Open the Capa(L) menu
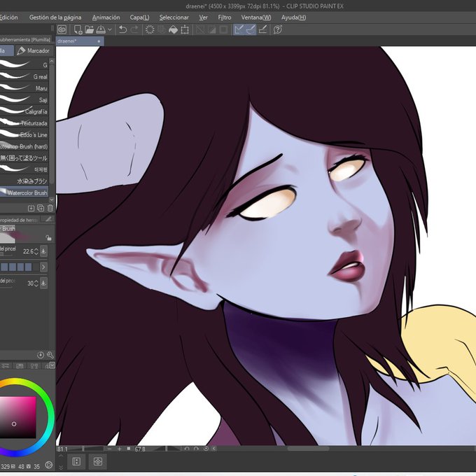 (x=139, y=17)
